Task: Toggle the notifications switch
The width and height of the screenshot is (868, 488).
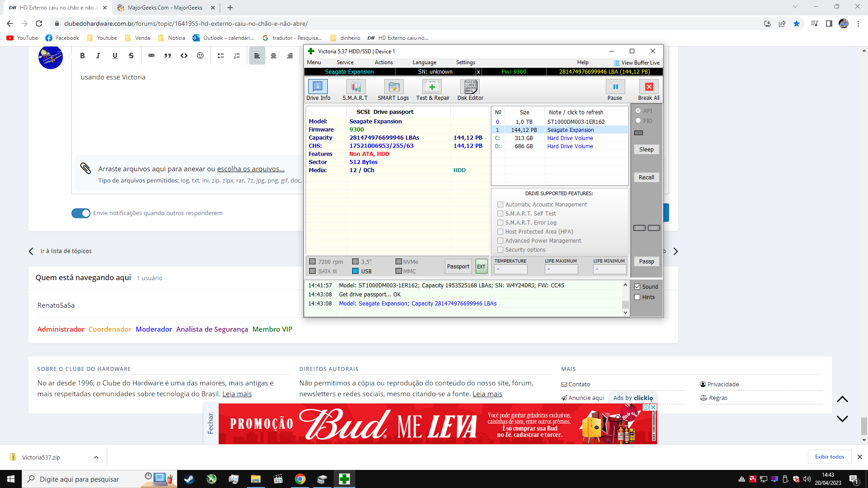Action: pos(81,213)
